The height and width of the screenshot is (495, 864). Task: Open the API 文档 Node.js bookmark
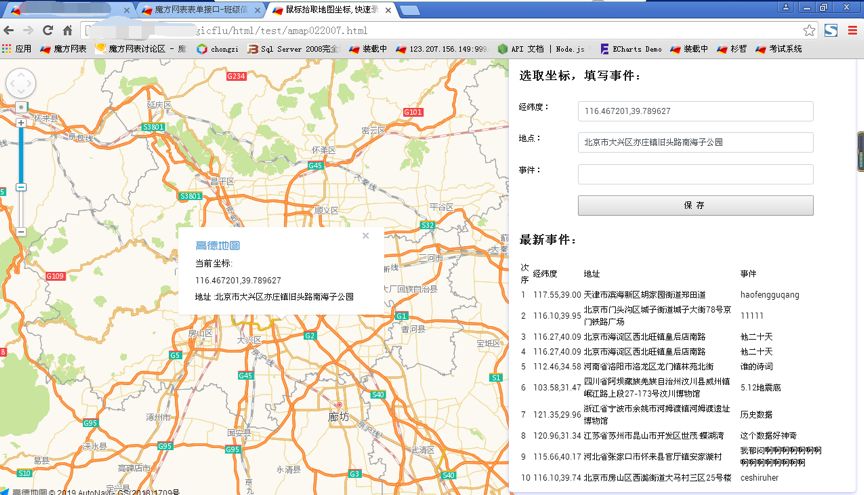541,49
